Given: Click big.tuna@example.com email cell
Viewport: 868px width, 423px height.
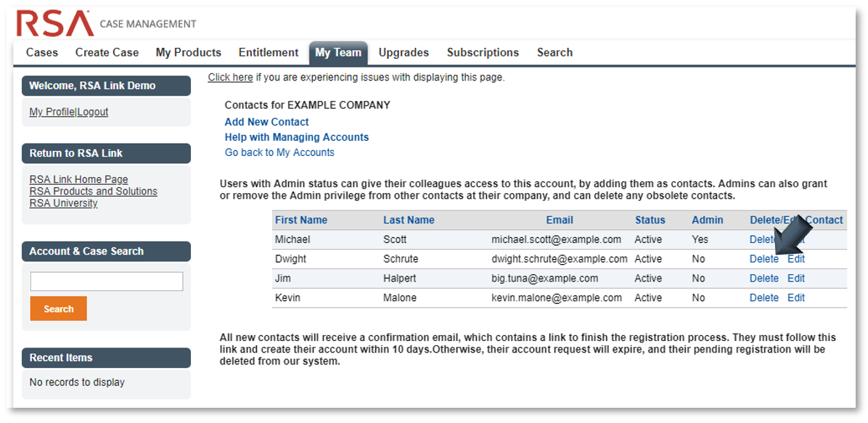Looking at the screenshot, I should point(545,279).
